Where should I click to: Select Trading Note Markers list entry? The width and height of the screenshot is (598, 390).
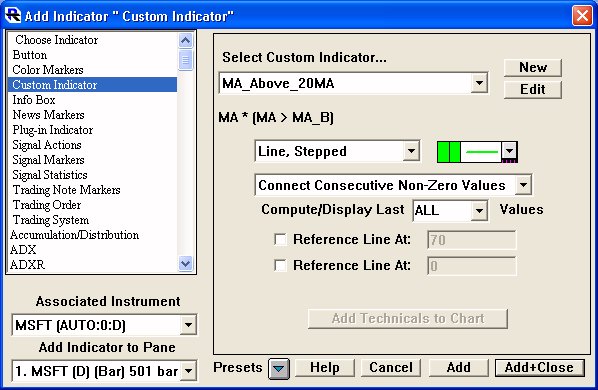(92, 190)
